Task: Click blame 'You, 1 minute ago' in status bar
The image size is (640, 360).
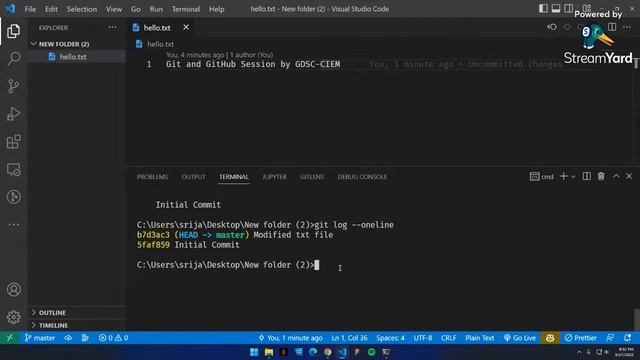Action: [291, 338]
